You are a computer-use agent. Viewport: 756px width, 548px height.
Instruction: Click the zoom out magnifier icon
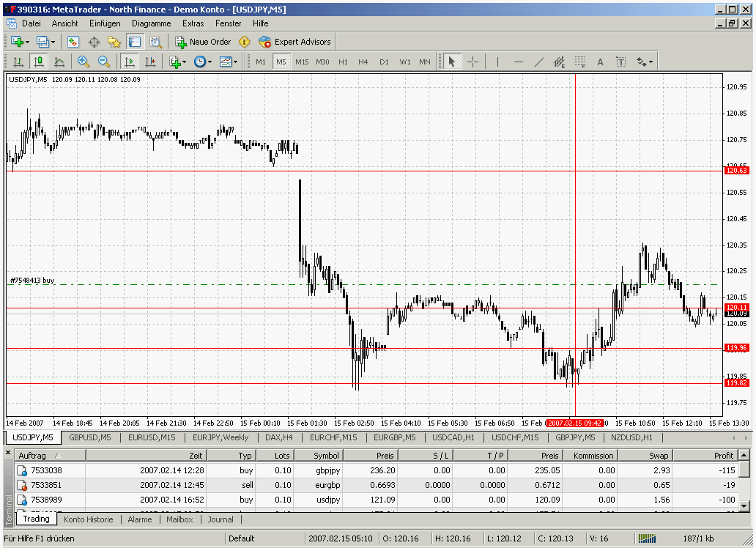[x=104, y=62]
